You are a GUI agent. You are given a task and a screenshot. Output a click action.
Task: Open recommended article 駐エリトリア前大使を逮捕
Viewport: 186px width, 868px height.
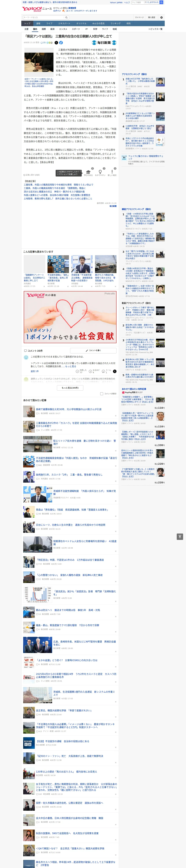(84, 442)
